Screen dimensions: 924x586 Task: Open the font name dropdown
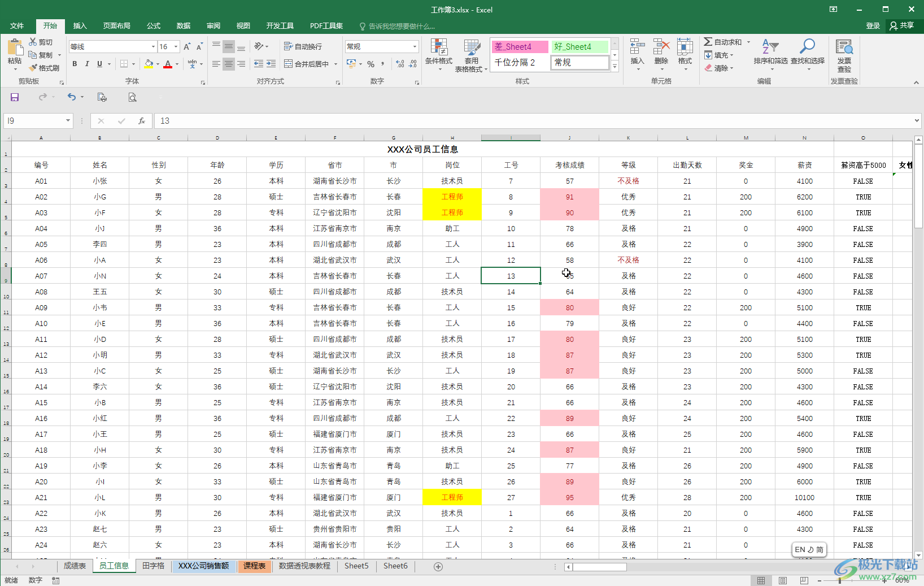153,46
